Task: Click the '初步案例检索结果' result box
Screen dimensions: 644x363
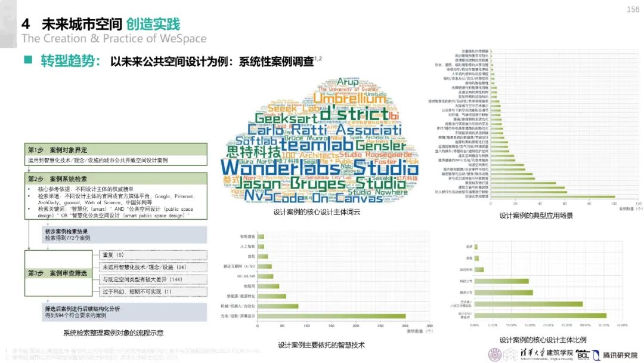Action: coord(125,234)
